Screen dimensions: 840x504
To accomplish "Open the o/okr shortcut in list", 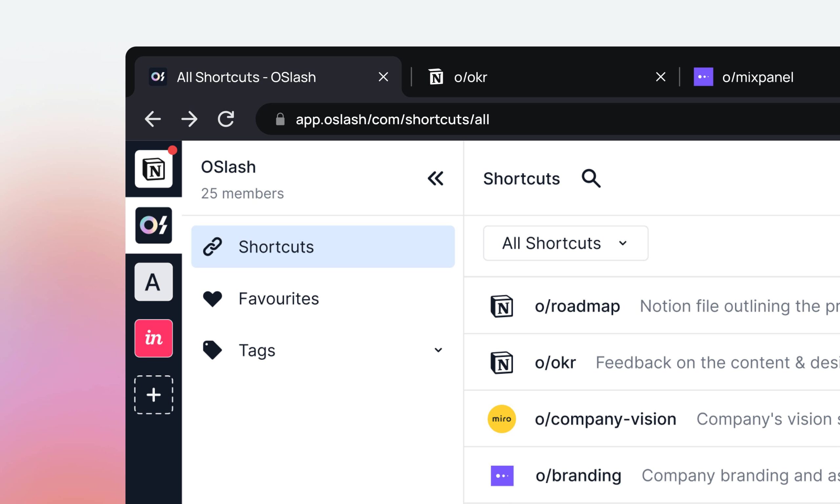I will pos(556,363).
